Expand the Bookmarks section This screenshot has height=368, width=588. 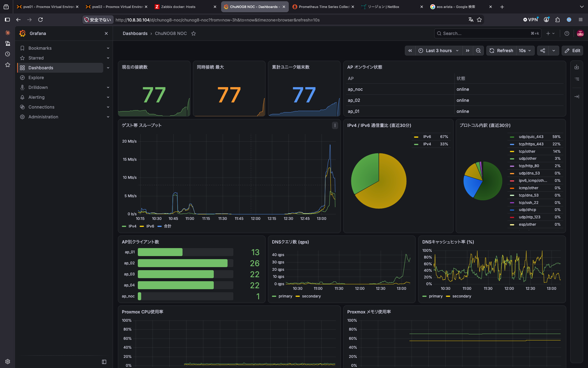click(108, 48)
